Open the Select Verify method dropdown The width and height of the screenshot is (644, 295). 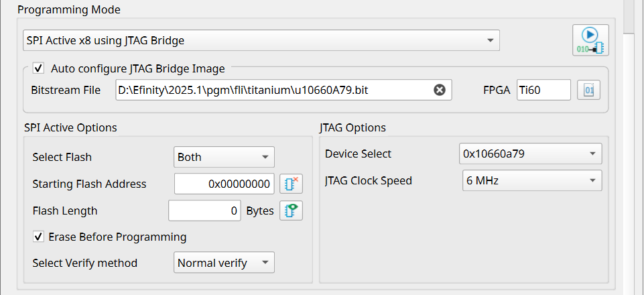pos(224,263)
